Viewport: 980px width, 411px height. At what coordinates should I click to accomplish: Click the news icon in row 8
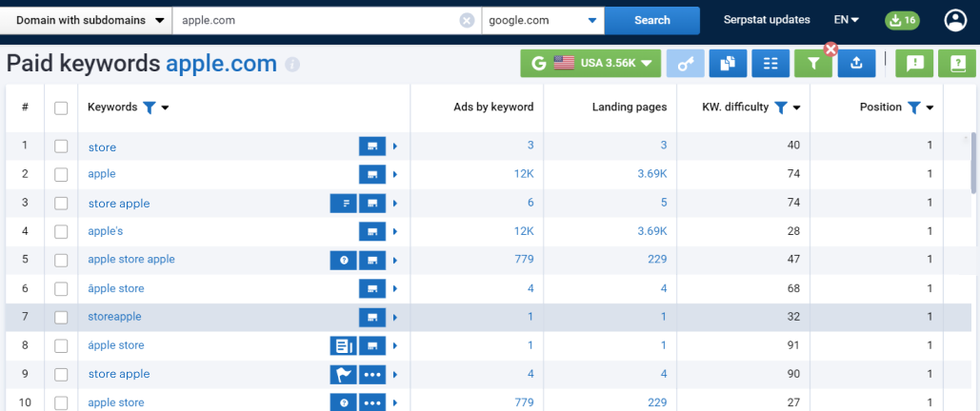tap(343, 345)
